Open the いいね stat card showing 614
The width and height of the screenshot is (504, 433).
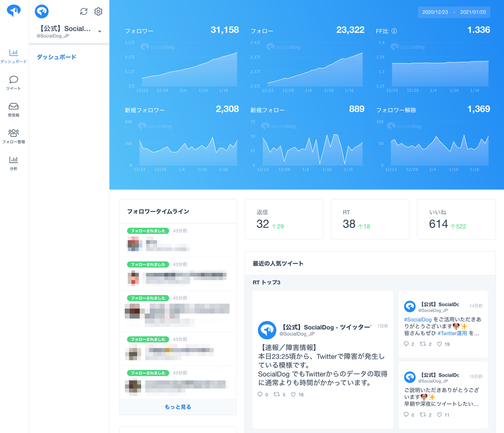point(457,220)
